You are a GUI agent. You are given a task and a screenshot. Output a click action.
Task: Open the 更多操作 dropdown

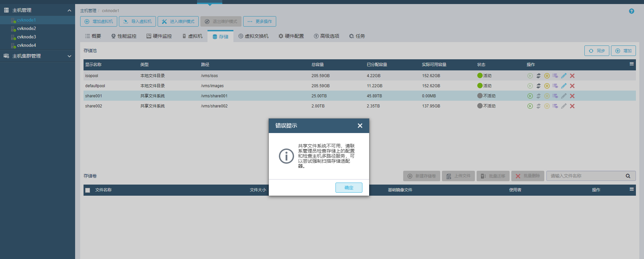tap(260, 22)
